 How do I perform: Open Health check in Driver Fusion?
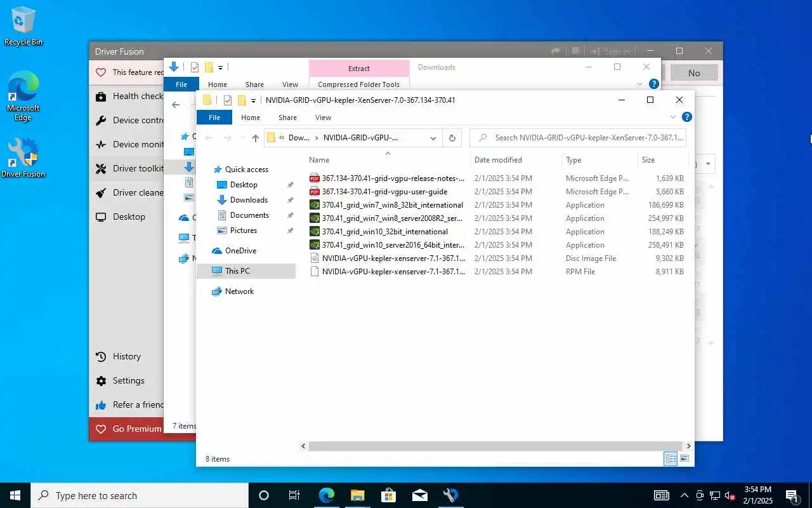coord(127,96)
